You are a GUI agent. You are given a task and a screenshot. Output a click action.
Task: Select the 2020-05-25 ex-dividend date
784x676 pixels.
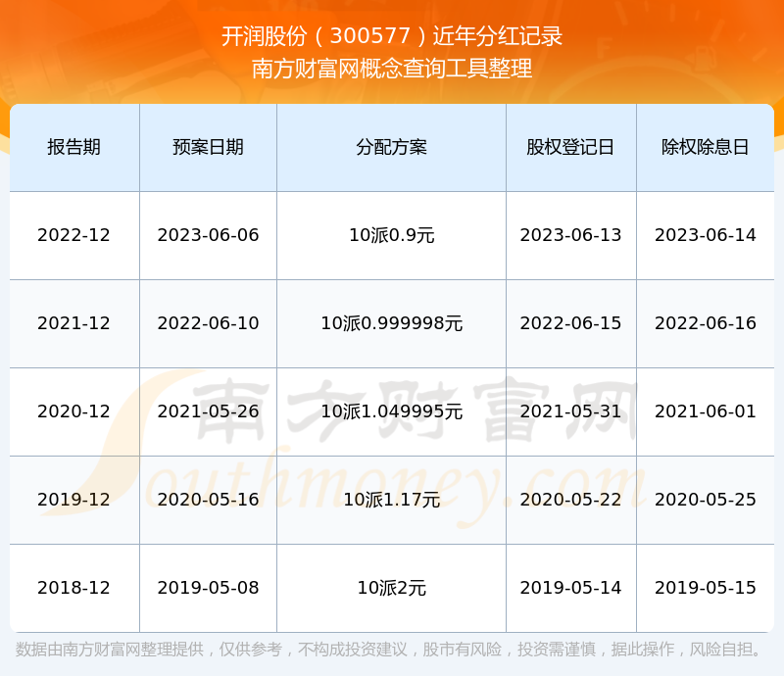705,500
